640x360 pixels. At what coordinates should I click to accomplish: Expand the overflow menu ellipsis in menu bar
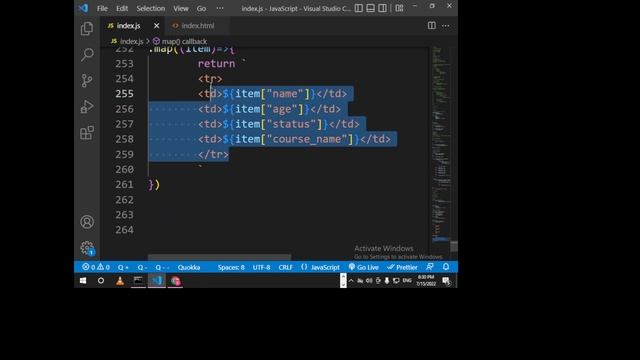220,8
